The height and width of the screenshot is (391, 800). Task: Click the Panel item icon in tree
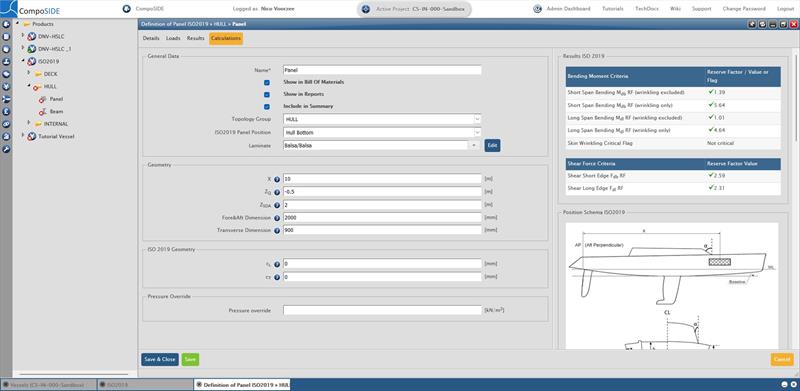[x=43, y=99]
